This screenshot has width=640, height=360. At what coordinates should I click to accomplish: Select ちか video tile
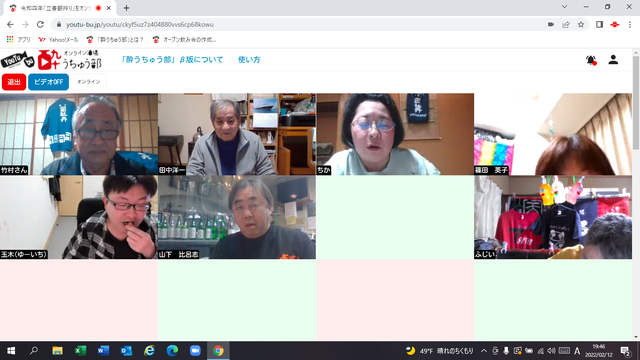click(x=395, y=134)
